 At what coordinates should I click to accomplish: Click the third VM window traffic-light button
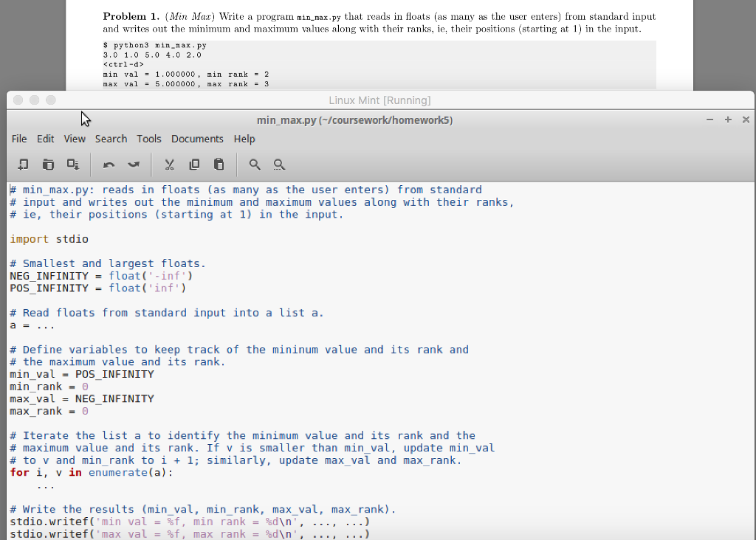pos(51,100)
